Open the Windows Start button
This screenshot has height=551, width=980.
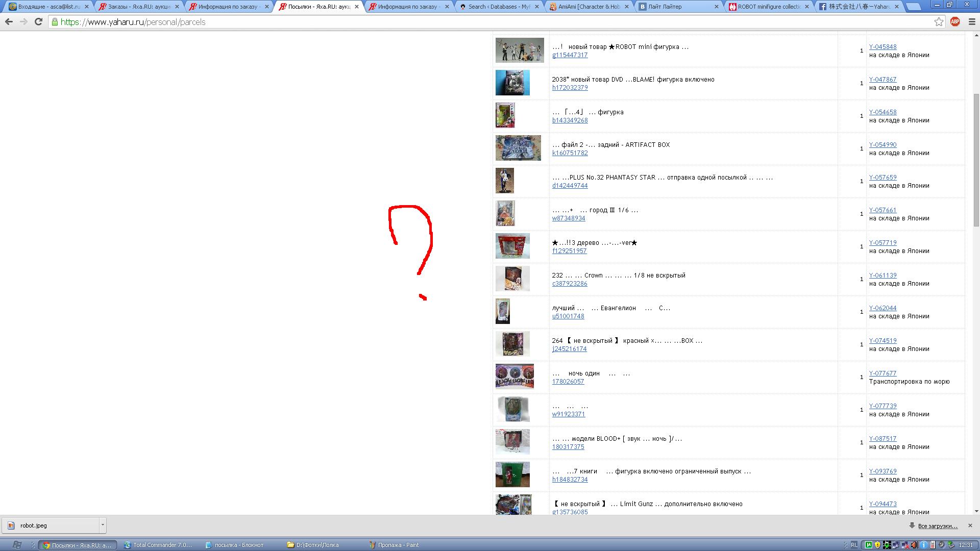[16, 545]
